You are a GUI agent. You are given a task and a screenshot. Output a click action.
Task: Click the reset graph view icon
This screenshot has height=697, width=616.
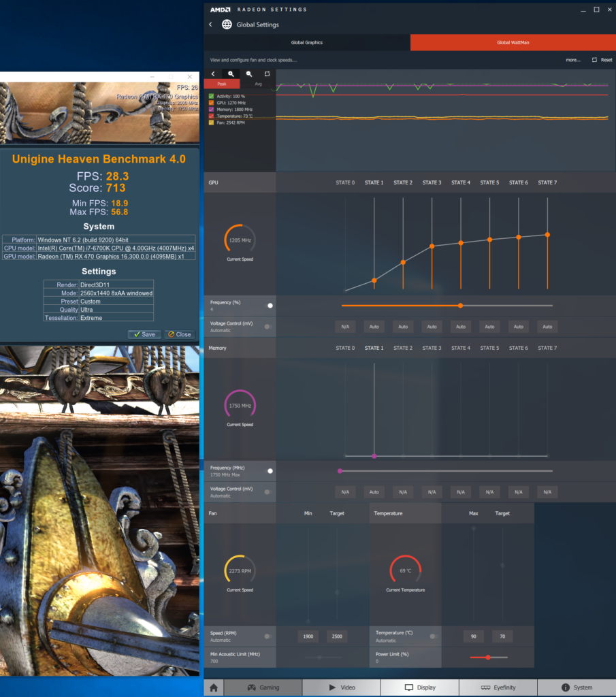click(x=267, y=74)
